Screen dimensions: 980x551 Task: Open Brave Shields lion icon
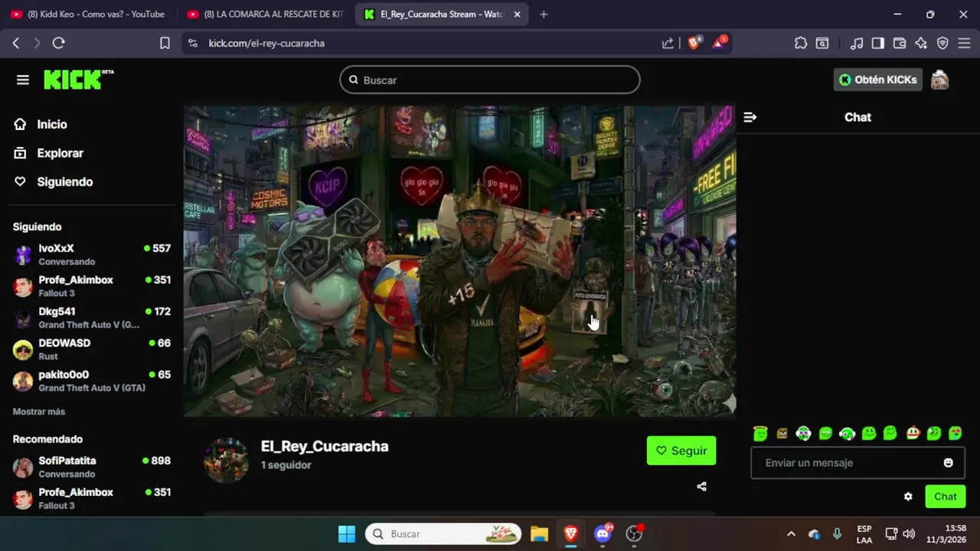[694, 43]
